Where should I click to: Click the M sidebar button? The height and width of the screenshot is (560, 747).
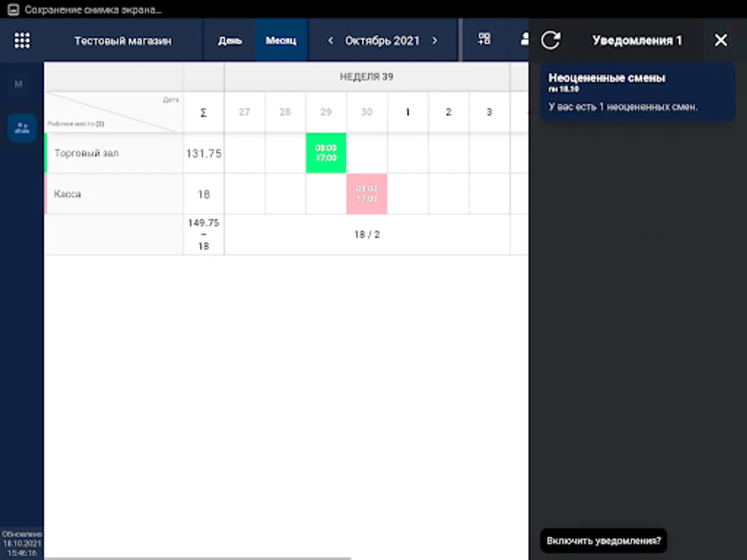coord(18,84)
